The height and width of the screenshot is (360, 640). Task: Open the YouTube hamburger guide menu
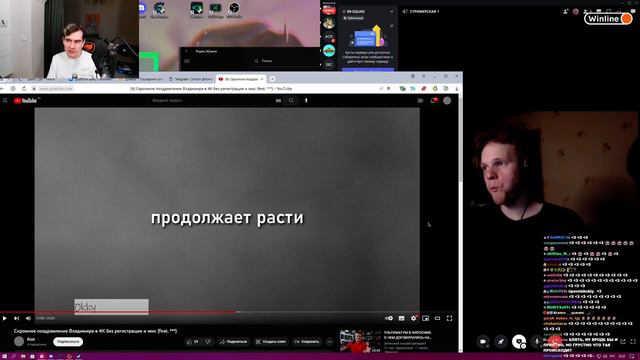point(5,100)
